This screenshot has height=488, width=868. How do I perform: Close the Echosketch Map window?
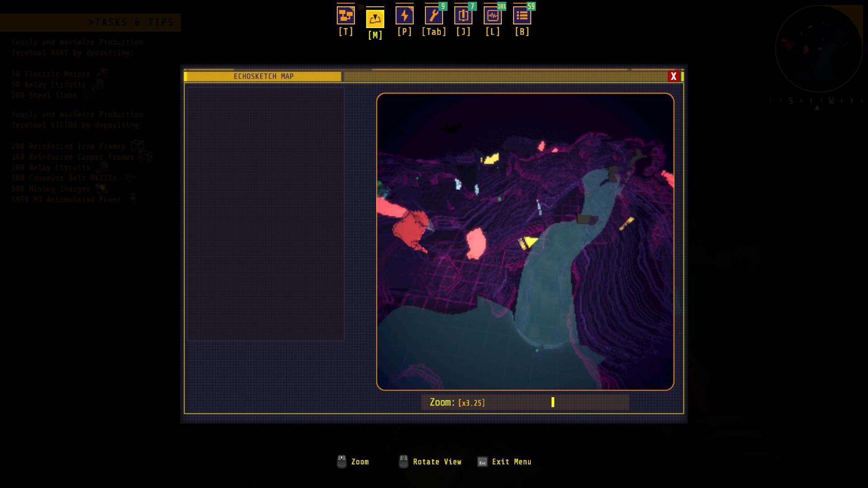point(673,76)
